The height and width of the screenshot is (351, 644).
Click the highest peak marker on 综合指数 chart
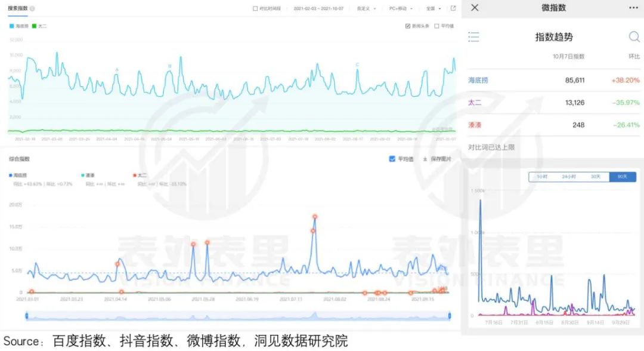[314, 217]
